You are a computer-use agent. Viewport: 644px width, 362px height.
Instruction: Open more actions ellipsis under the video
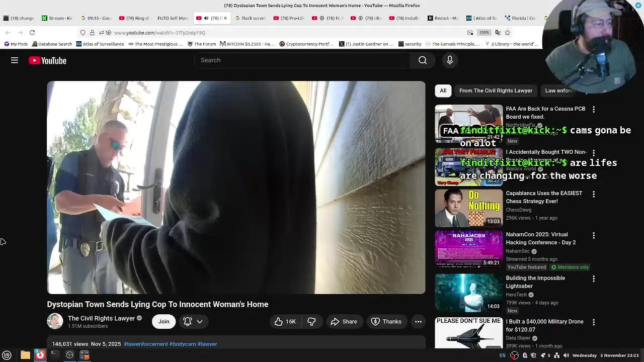coord(418,322)
